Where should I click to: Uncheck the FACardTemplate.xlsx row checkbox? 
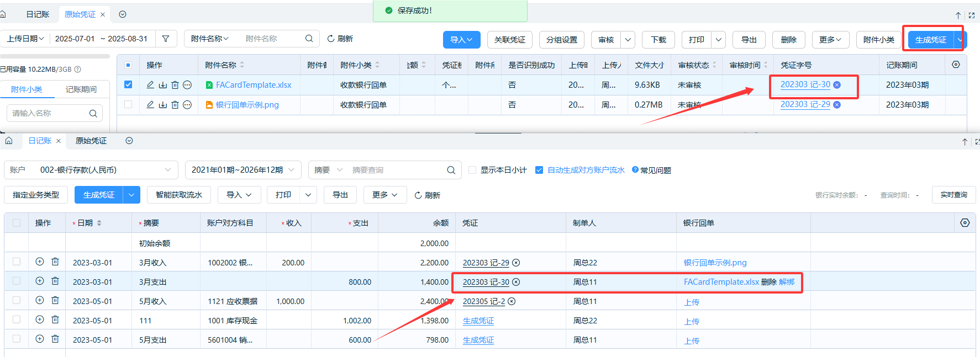(128, 85)
